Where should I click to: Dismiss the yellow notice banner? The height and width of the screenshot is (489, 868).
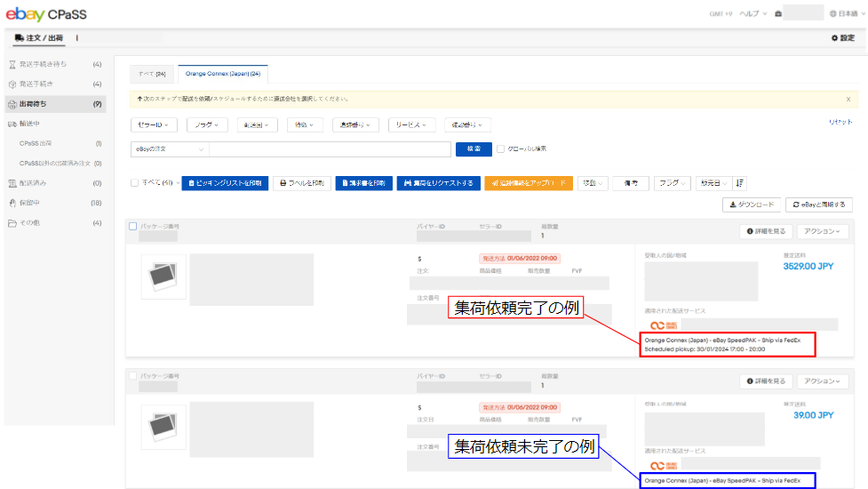(848, 99)
